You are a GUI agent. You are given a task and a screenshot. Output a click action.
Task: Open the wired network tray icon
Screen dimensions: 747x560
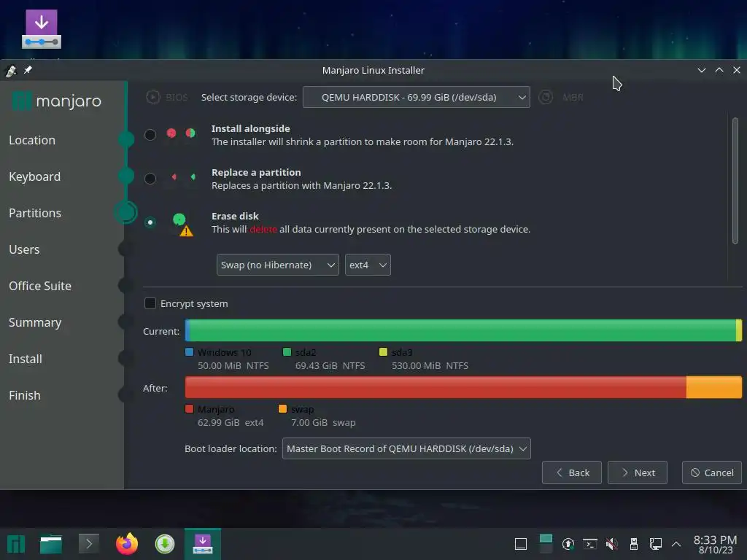pos(656,544)
